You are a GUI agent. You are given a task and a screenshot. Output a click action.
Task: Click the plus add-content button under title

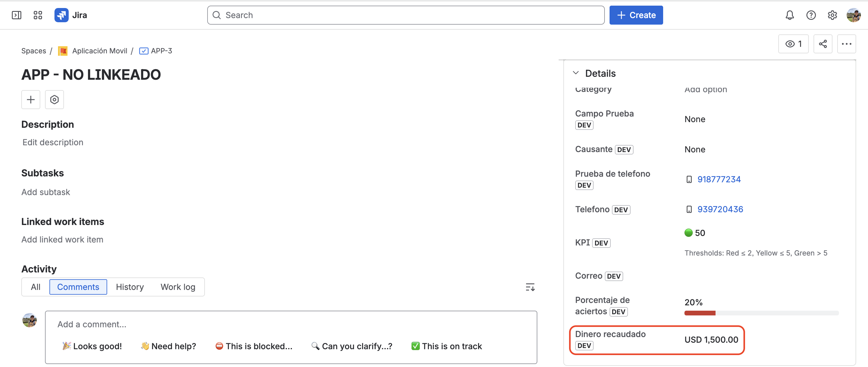[31, 100]
